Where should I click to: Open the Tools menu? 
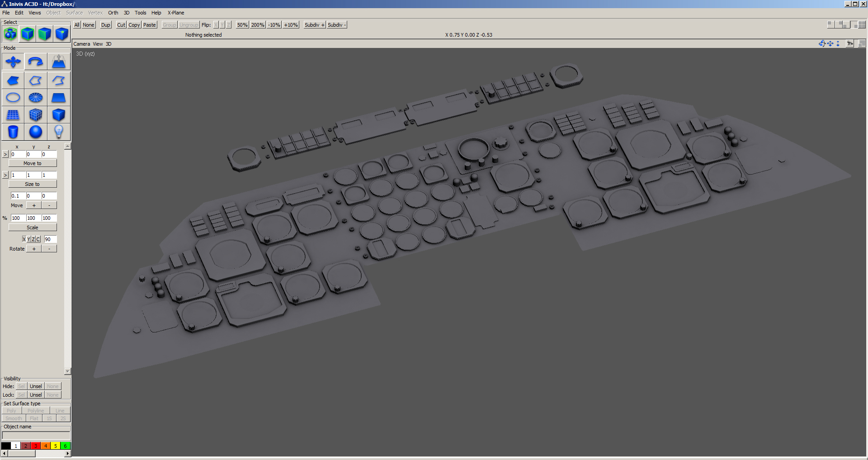click(140, 13)
